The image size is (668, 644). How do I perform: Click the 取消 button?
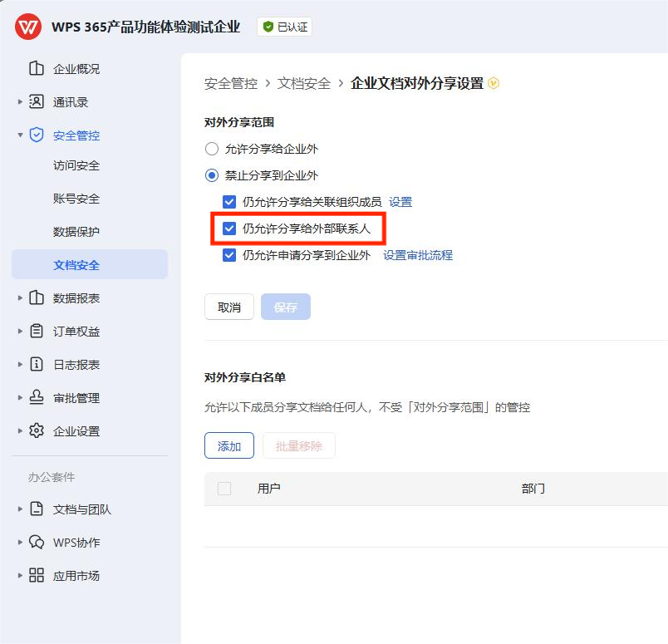click(x=229, y=307)
